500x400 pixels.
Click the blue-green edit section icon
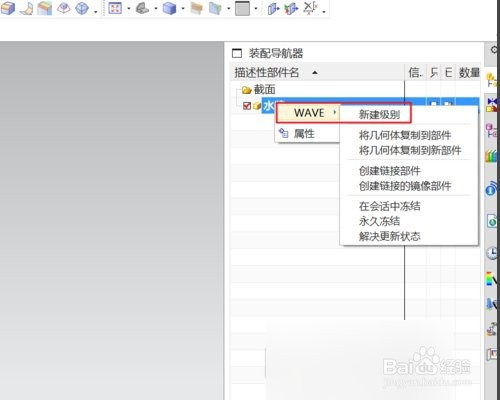[215, 8]
